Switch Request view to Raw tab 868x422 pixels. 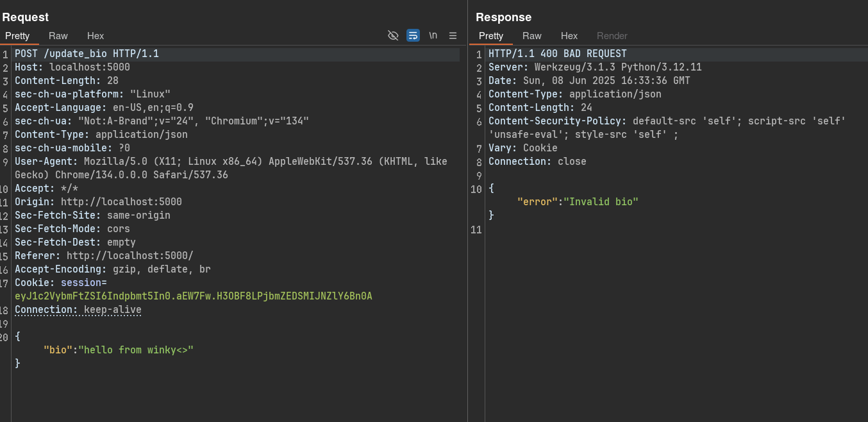pyautogui.click(x=58, y=36)
